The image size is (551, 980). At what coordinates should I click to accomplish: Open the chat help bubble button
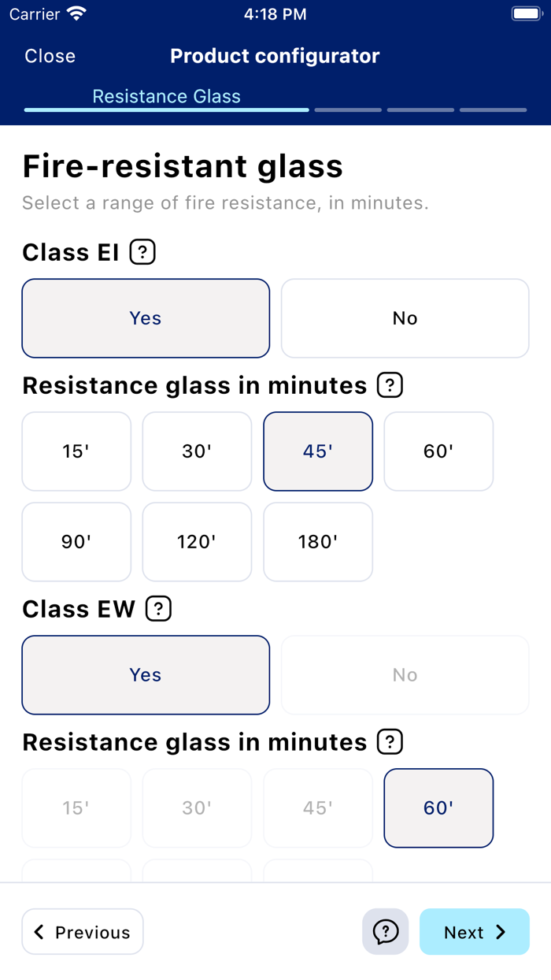tap(385, 932)
